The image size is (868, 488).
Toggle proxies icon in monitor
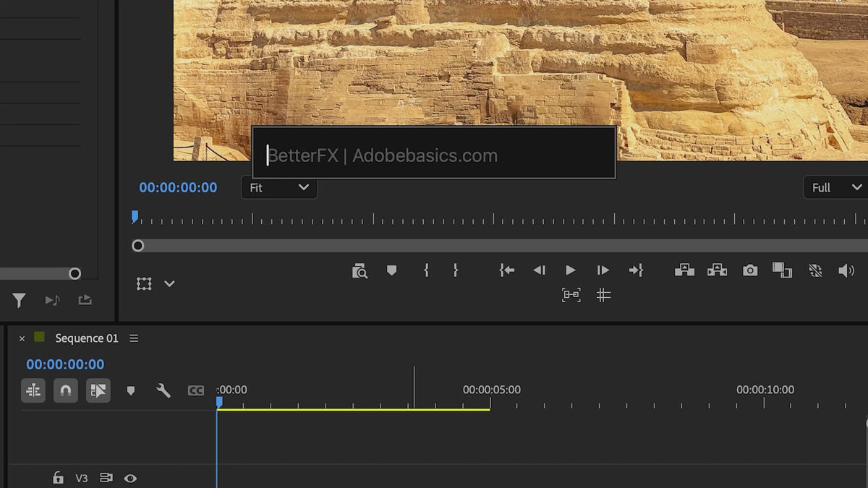815,270
